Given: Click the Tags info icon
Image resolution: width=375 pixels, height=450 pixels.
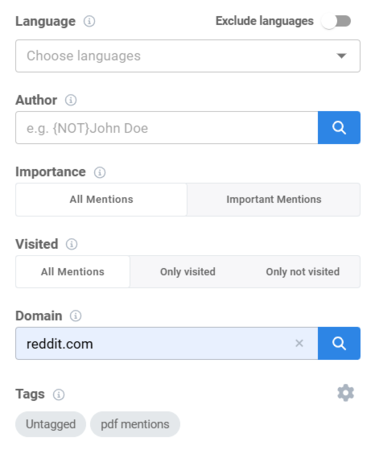Looking at the screenshot, I should point(59,395).
